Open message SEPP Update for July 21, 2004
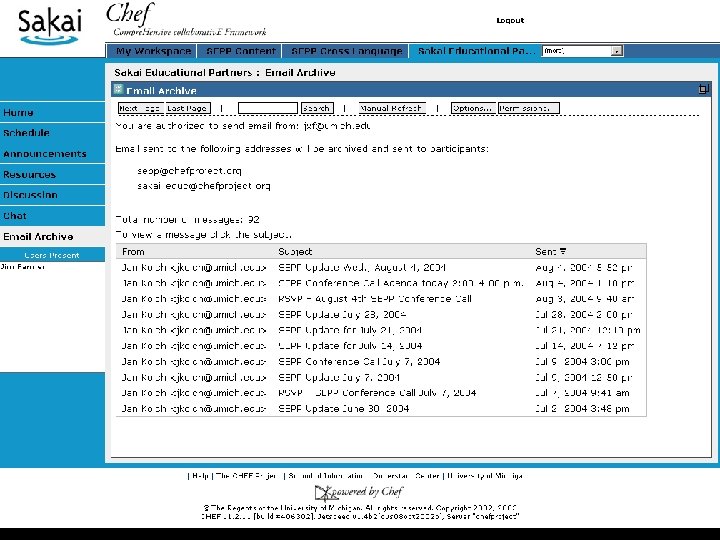This screenshot has width=720, height=540. (x=350, y=330)
